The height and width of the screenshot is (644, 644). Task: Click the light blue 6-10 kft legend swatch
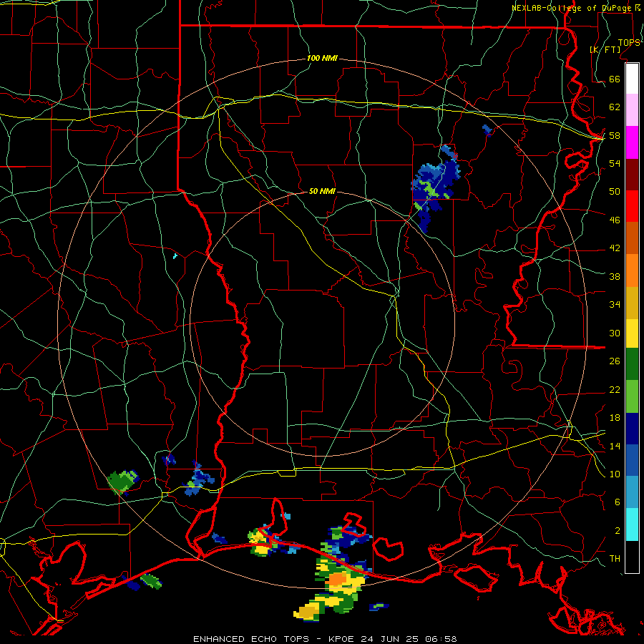pos(632,492)
